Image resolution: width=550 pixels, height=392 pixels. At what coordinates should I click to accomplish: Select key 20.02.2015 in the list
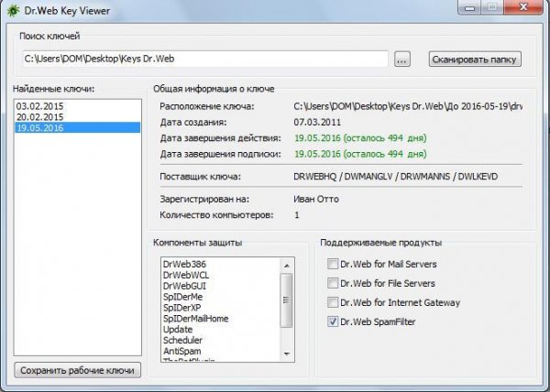tap(77, 117)
